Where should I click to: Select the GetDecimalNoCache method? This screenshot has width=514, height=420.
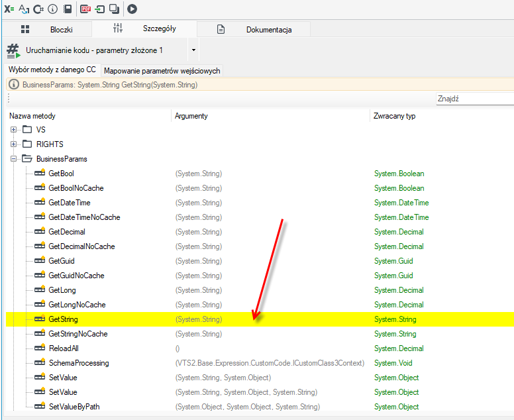81,246
